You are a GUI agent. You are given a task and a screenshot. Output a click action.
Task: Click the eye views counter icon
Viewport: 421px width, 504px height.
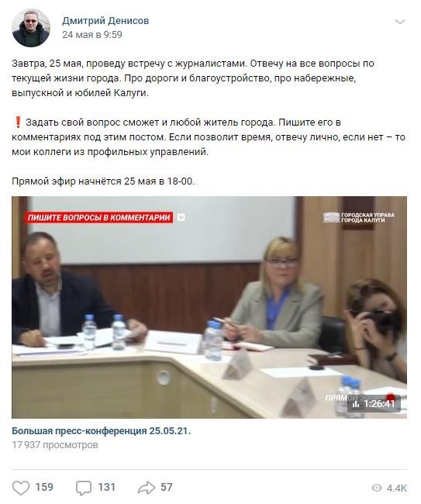(376, 488)
